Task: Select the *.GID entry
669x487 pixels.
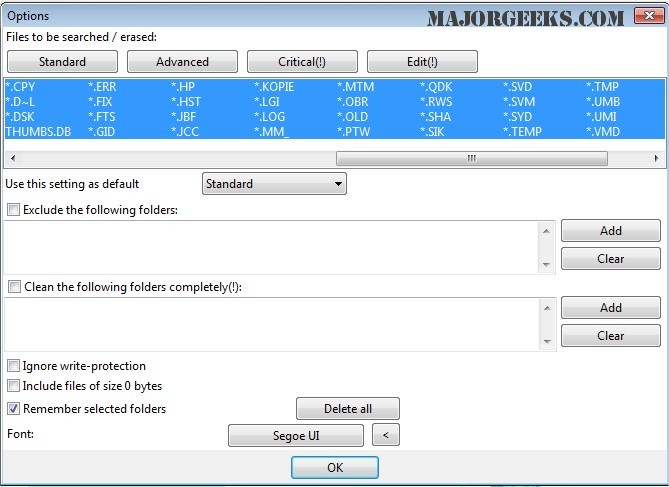Action: click(x=102, y=131)
